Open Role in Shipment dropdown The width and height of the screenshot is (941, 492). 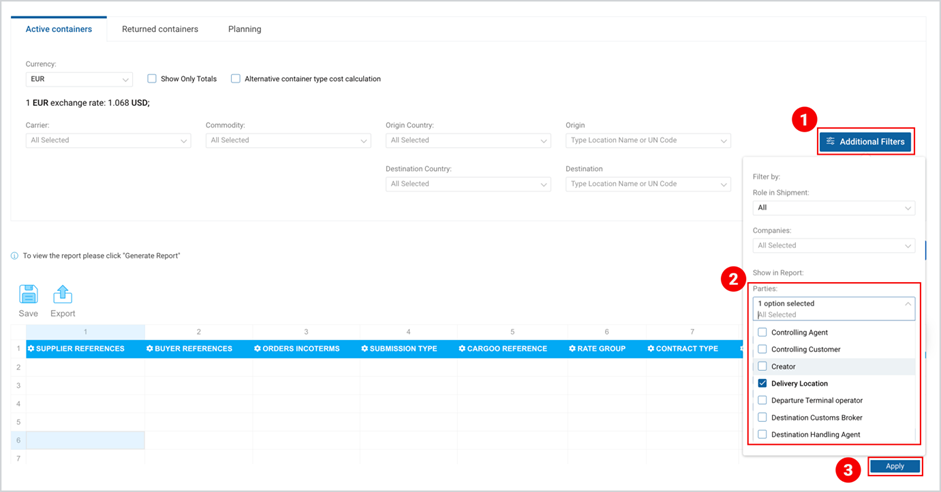click(834, 208)
